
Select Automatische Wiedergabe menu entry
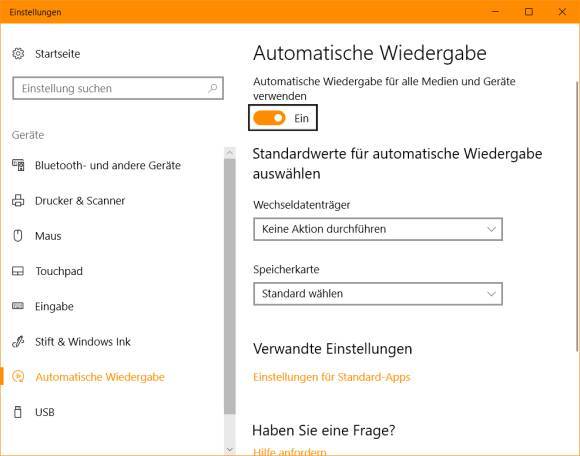point(100,377)
